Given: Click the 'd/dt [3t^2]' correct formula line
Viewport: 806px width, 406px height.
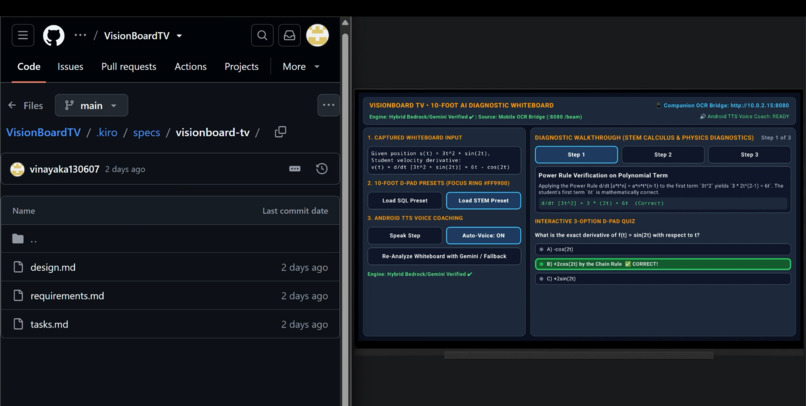Looking at the screenshot, I should pos(602,203).
